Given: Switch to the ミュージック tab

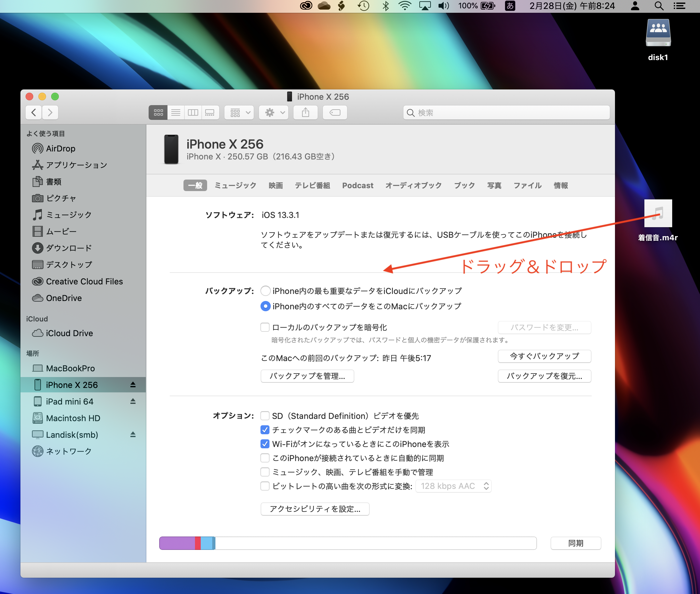Looking at the screenshot, I should [x=235, y=185].
